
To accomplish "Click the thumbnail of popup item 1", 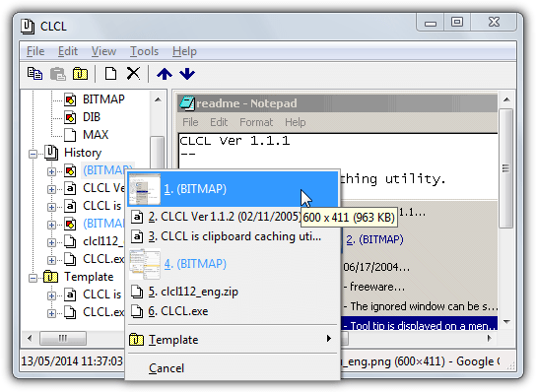I will click(x=145, y=189).
